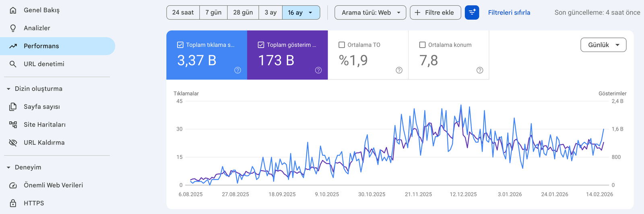Enable the Ortalama konum checkbox

tap(422, 45)
